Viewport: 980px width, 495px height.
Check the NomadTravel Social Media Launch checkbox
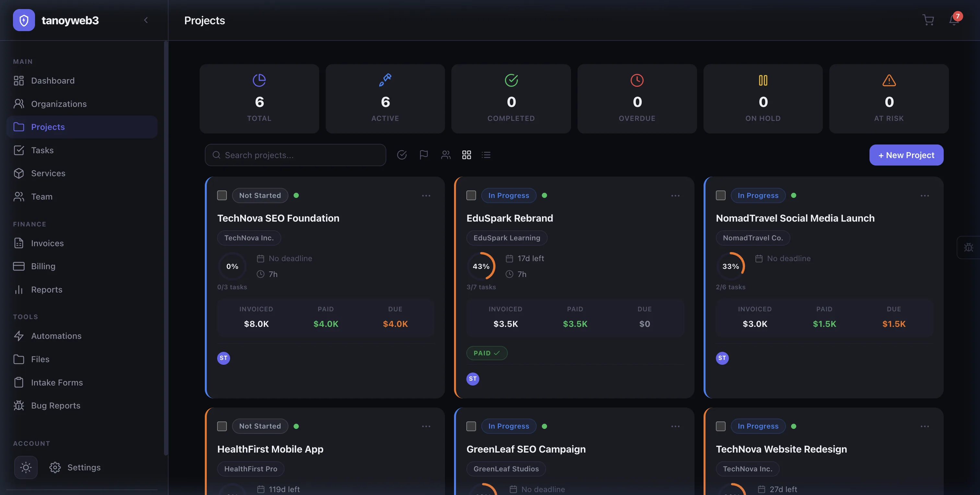coord(720,195)
